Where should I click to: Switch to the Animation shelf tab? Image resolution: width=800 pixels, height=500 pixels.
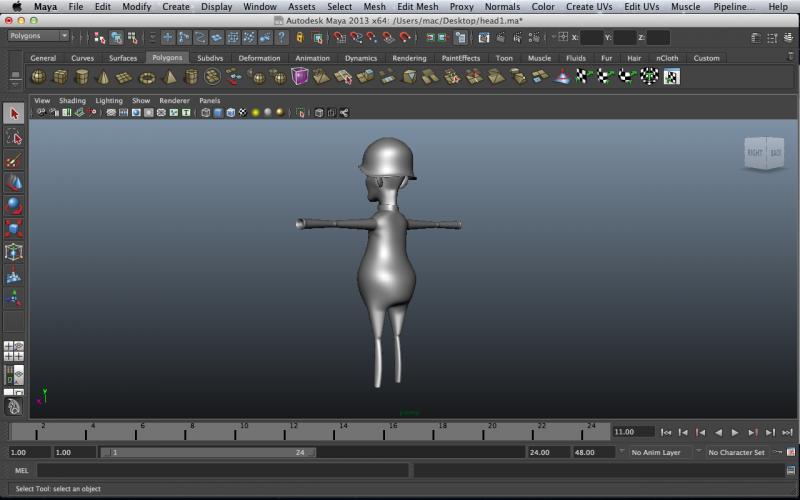312,58
